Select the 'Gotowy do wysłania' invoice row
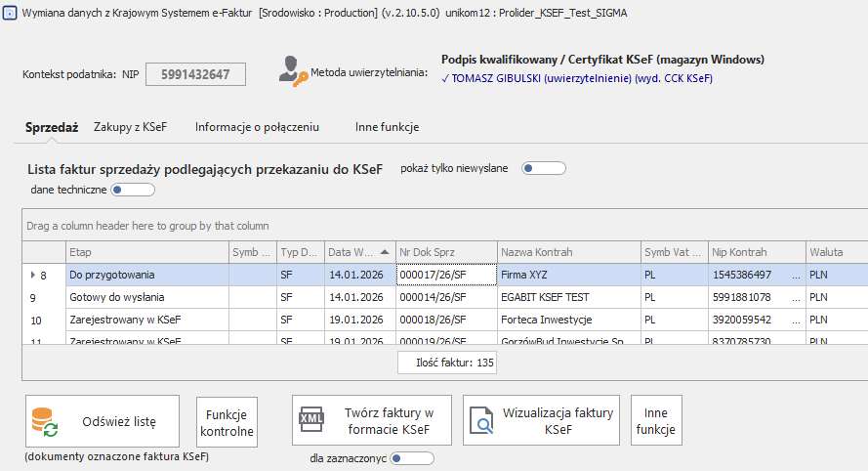 point(146,297)
